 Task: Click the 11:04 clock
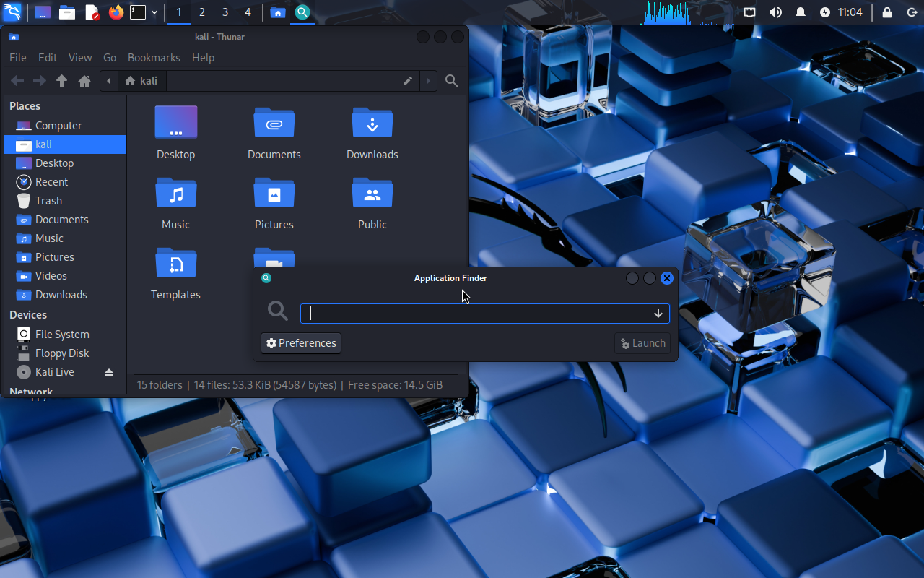850,12
